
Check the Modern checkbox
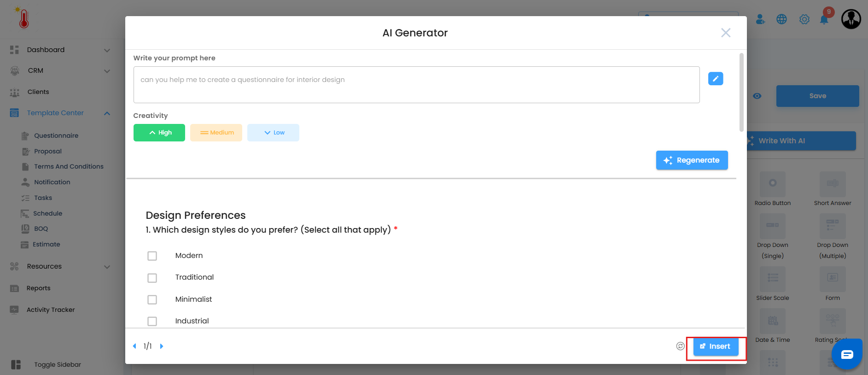click(152, 256)
